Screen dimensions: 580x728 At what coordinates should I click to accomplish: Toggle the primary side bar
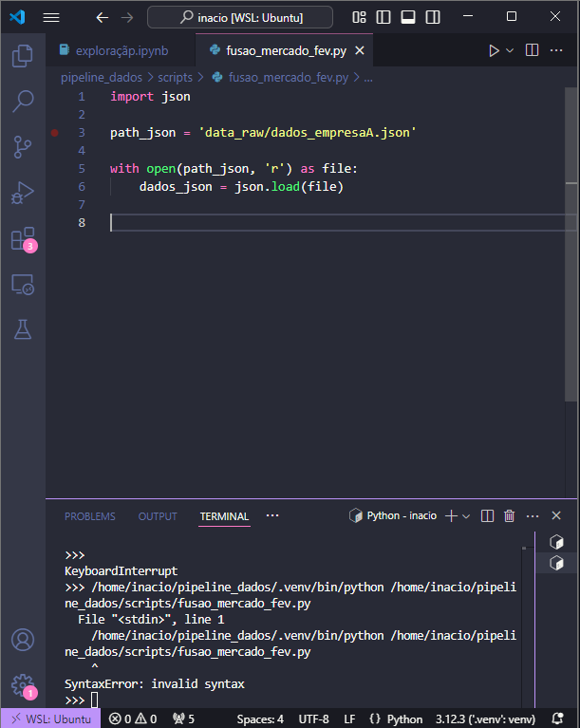tap(384, 17)
